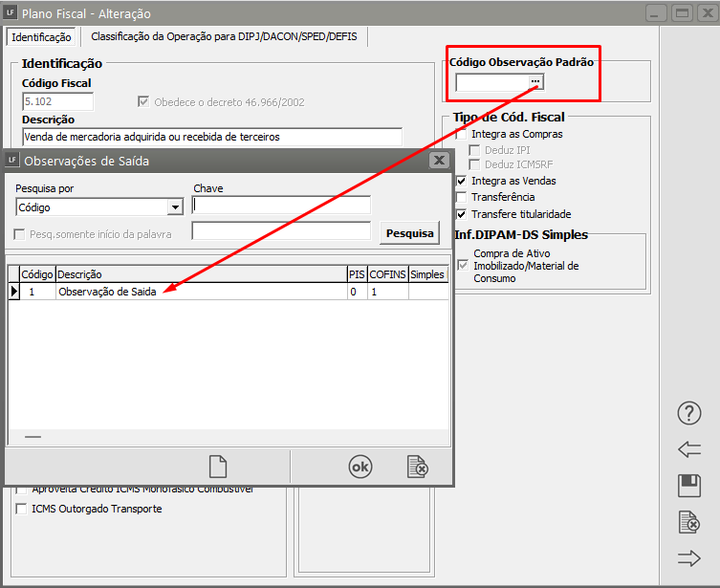Check ICMS Outorgado Transporte box
This screenshot has width=720, height=588.
click(22, 510)
